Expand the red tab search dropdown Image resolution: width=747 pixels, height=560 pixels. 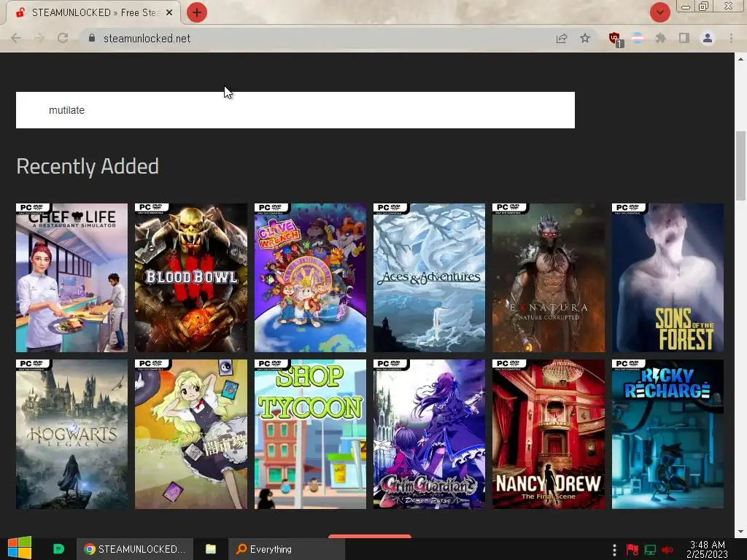pyautogui.click(x=659, y=12)
